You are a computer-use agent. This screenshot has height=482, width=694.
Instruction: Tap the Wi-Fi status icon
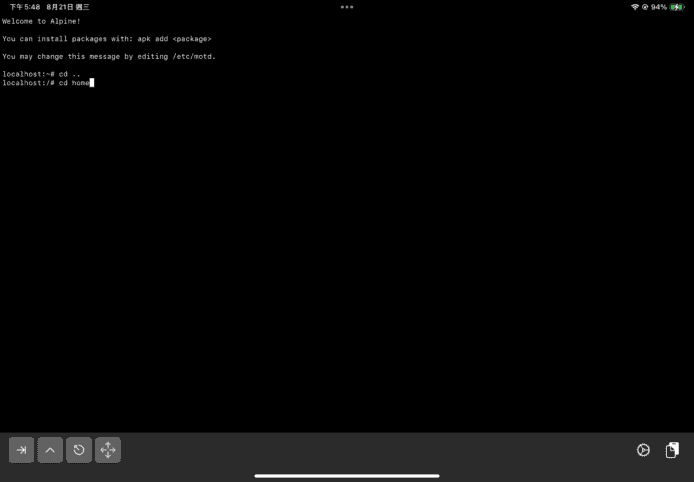coord(634,6)
